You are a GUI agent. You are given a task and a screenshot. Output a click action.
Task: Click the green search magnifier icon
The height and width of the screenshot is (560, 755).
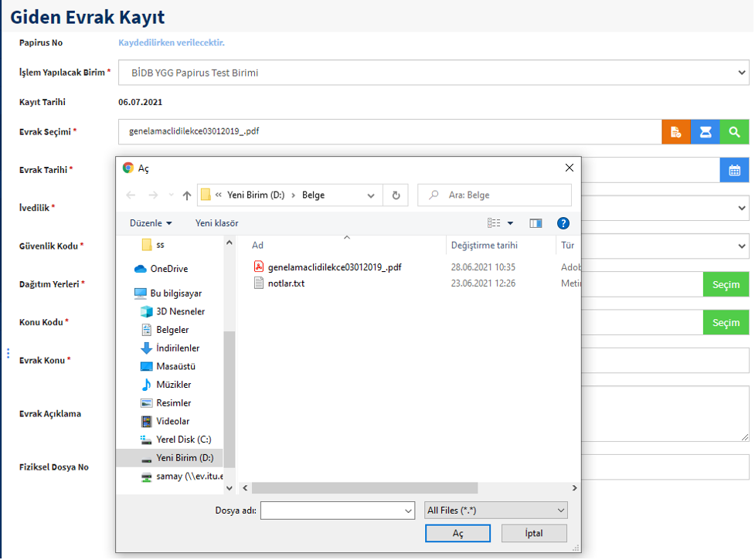[734, 132]
